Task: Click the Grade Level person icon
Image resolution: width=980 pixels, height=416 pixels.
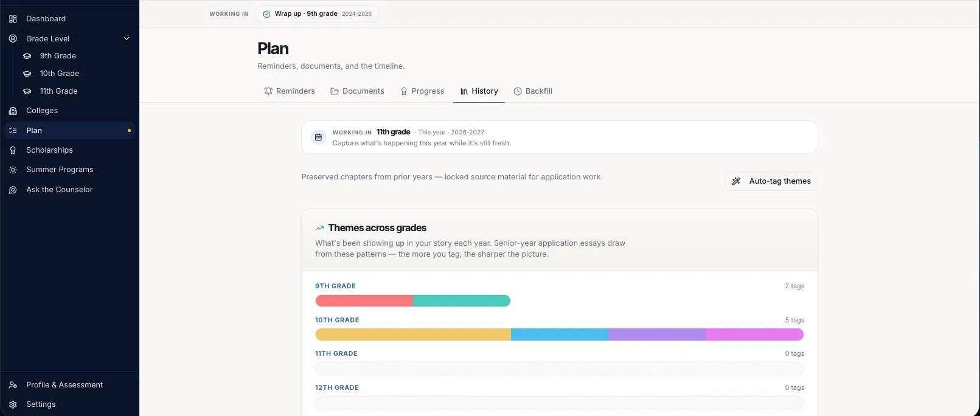Action: [13, 38]
